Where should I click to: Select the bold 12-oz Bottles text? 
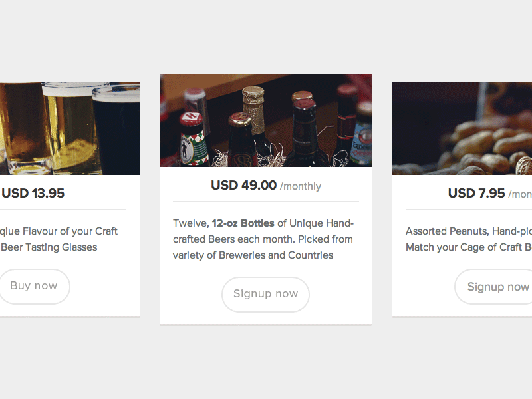pyautogui.click(x=244, y=223)
